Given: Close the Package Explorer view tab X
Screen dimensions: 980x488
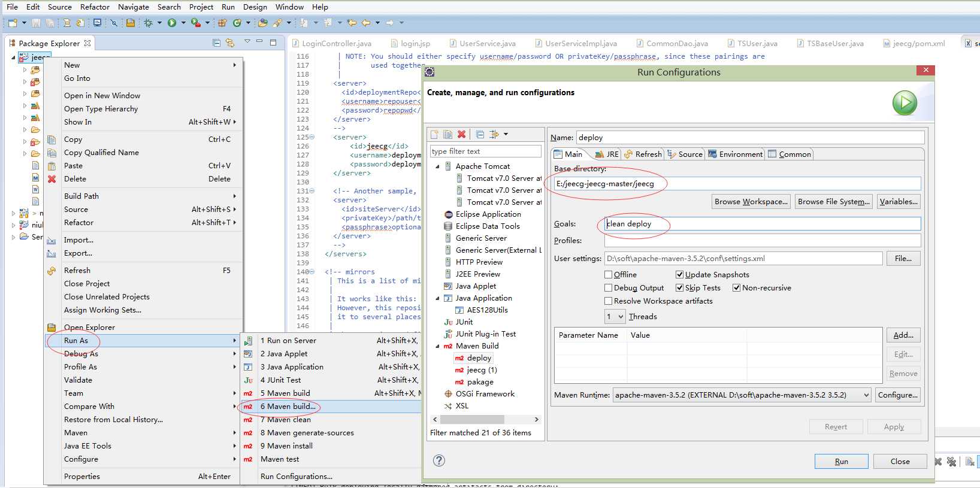Looking at the screenshot, I should [87, 43].
